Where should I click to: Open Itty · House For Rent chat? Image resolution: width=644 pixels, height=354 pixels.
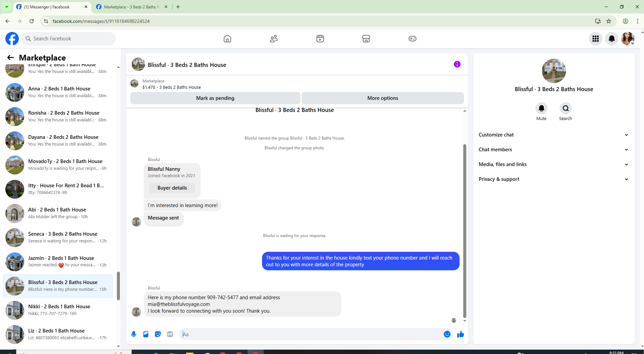pos(58,189)
